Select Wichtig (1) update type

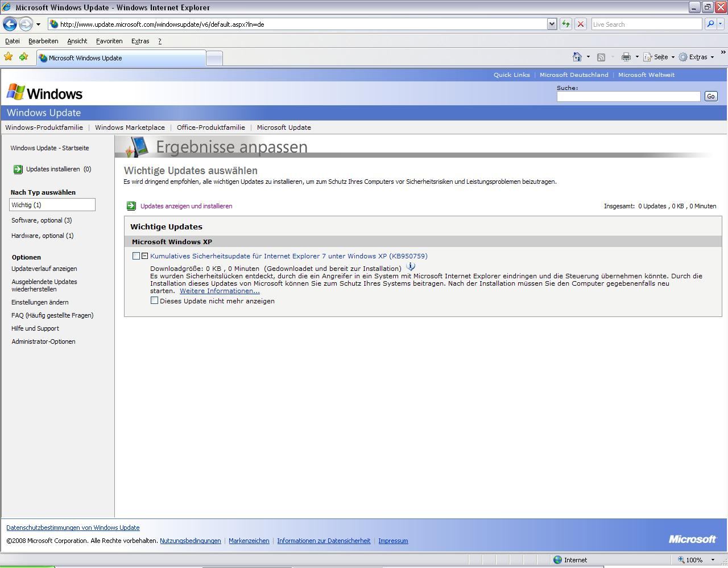pyautogui.click(x=52, y=205)
